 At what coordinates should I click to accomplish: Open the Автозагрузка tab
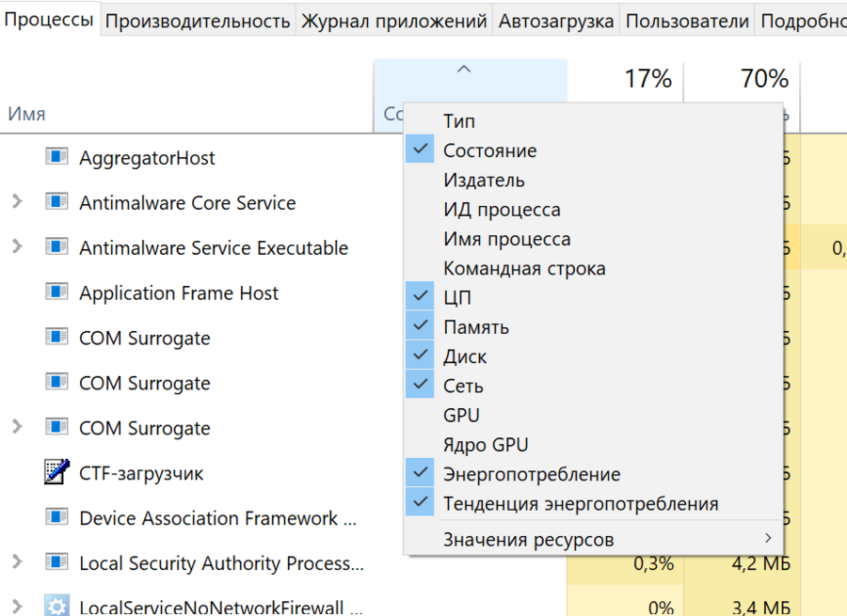[x=555, y=21]
